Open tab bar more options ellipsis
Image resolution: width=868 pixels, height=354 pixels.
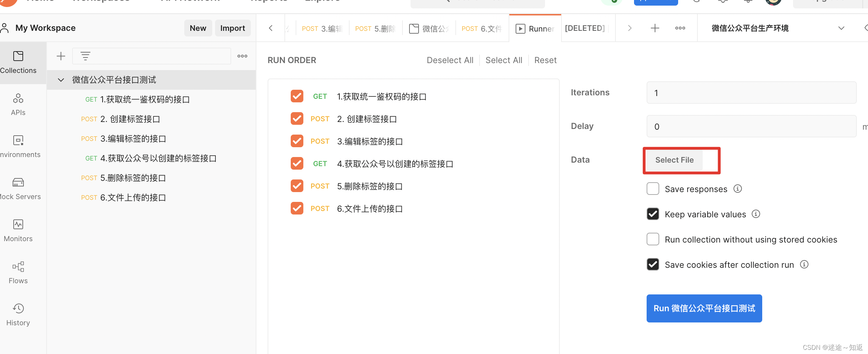point(680,28)
